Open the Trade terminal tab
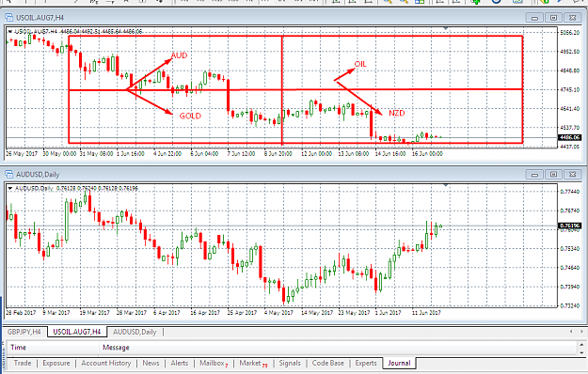588x374 pixels. click(23, 363)
